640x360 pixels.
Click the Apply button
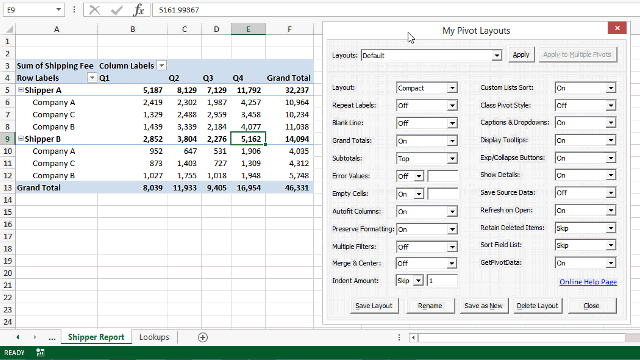(521, 55)
